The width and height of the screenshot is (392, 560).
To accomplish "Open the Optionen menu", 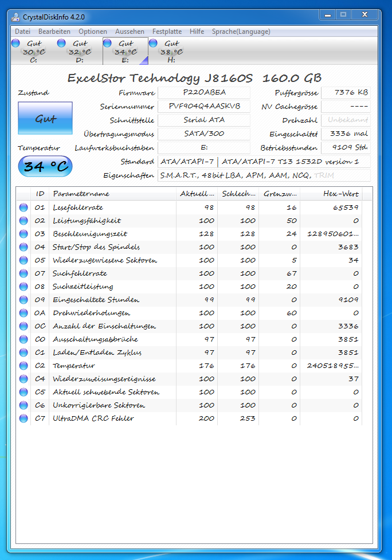I will coord(93,32).
